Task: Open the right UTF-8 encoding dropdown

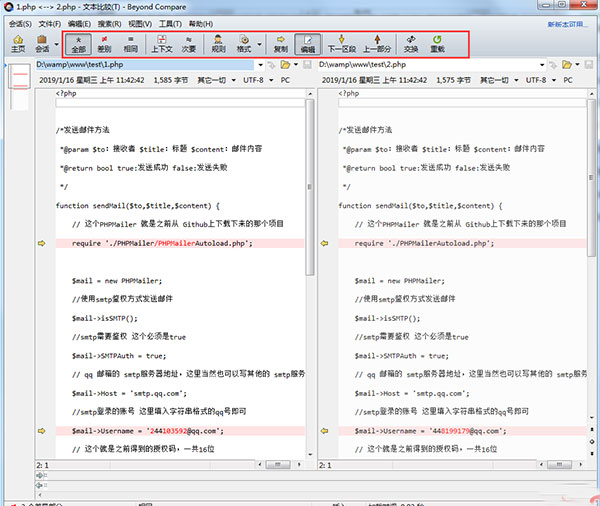Action: pyautogui.click(x=541, y=80)
